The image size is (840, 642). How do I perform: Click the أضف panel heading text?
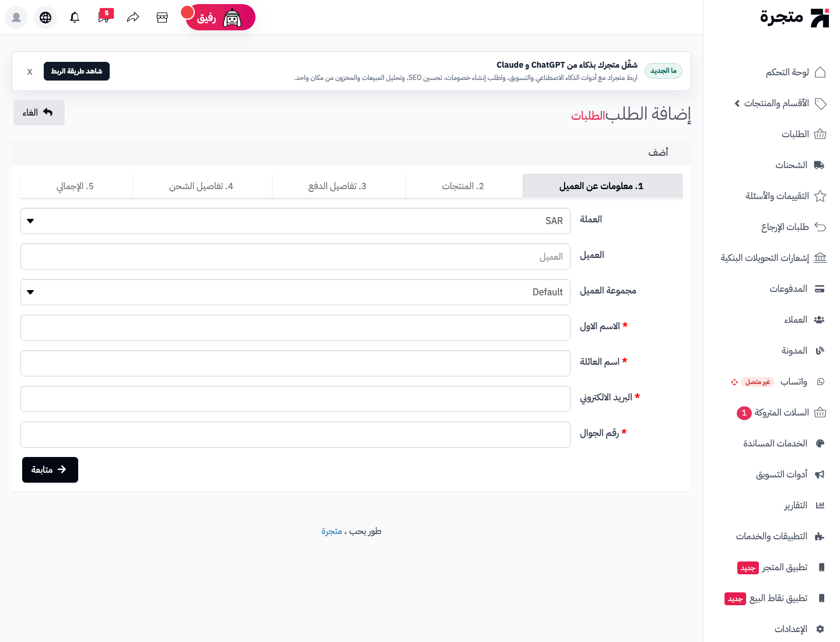pyautogui.click(x=658, y=152)
